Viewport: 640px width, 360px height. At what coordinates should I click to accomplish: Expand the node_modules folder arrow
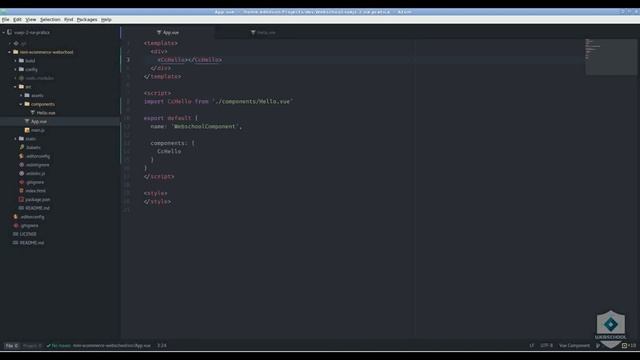click(16, 78)
